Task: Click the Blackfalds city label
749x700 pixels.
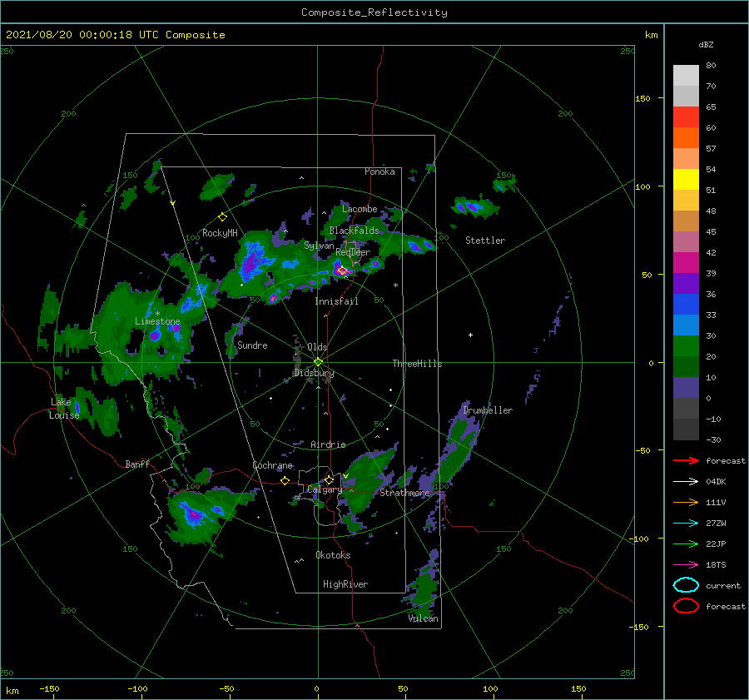Action: pos(354,231)
